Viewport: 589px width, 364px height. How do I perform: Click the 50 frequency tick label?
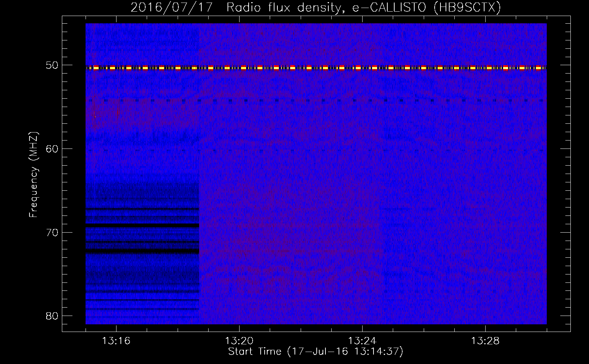click(52, 66)
